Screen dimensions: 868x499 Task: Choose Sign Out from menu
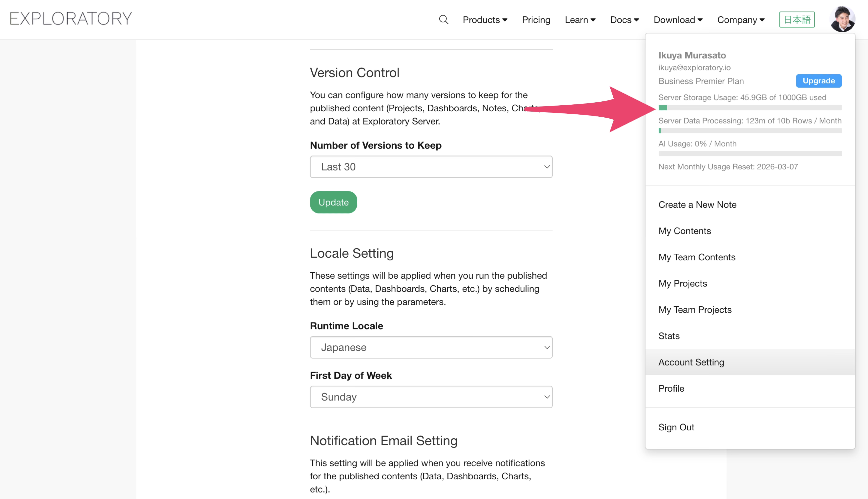coord(676,427)
